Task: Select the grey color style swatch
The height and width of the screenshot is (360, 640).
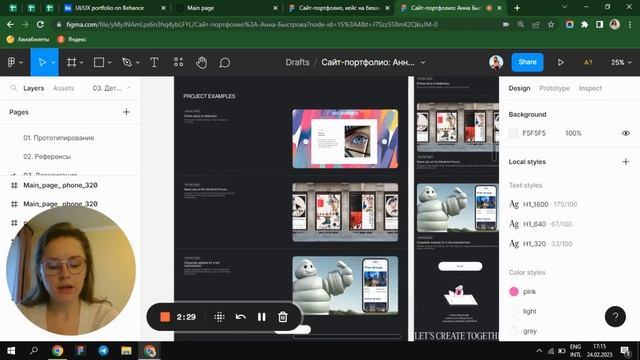Action: click(x=513, y=331)
